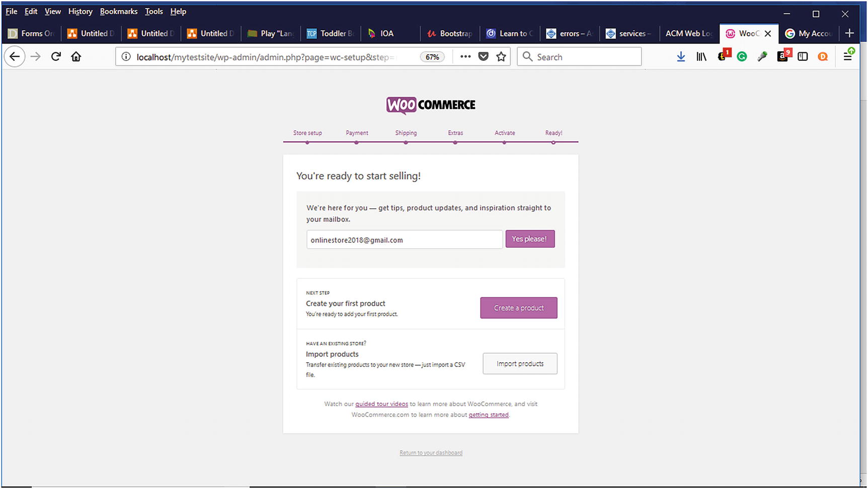Focus the browser Search box
This screenshot has width=868, height=489.
click(579, 57)
